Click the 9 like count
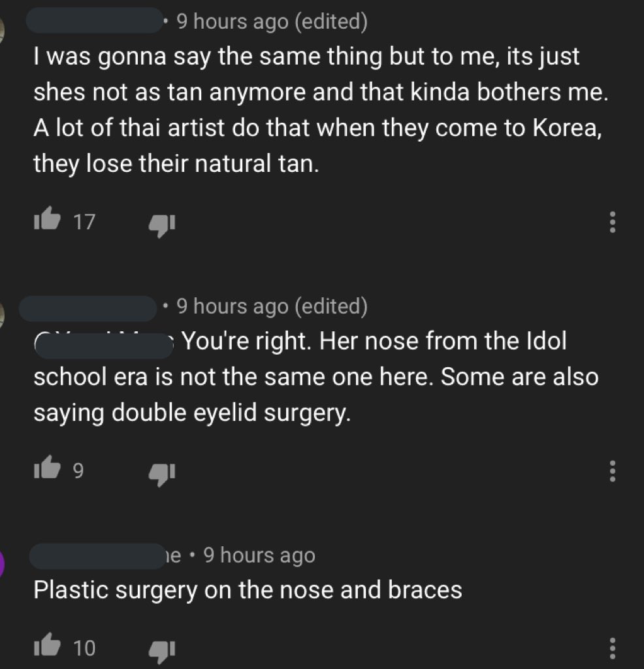The width and height of the screenshot is (644, 669). pyautogui.click(x=78, y=470)
